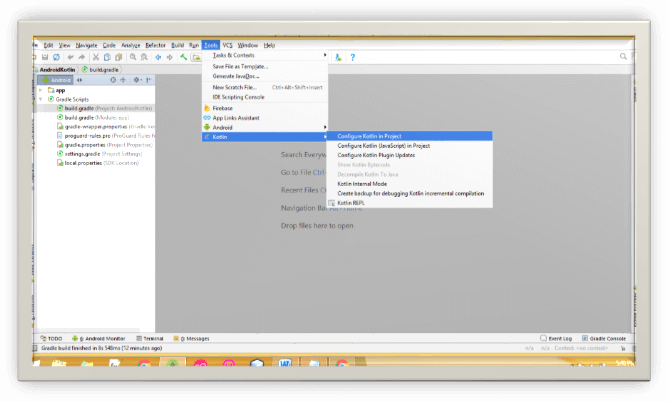
Task: Click the Forward navigation arrow icon
Action: pyautogui.click(x=170, y=57)
